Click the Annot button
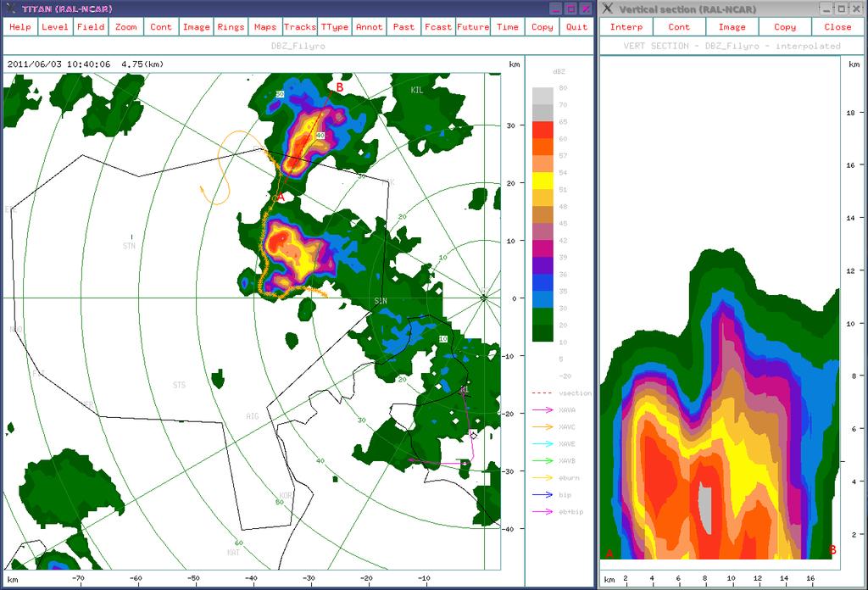Image resolution: width=868 pixels, height=590 pixels. coord(370,26)
